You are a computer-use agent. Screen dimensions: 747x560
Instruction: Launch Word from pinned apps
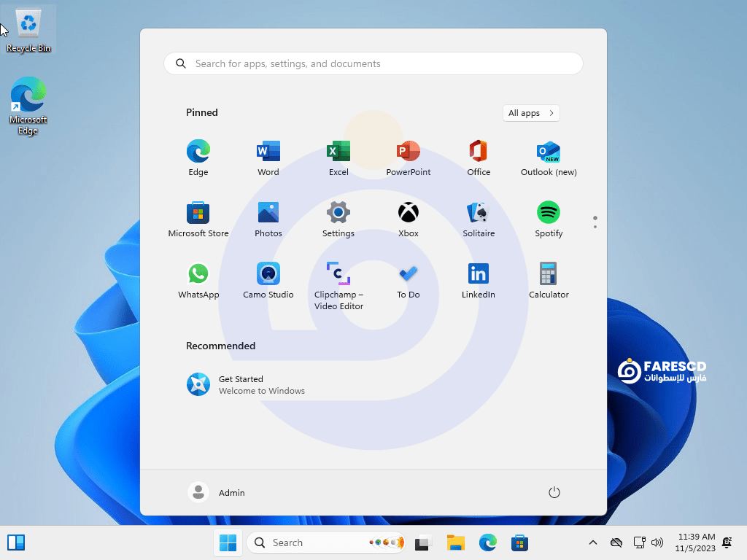(x=268, y=157)
